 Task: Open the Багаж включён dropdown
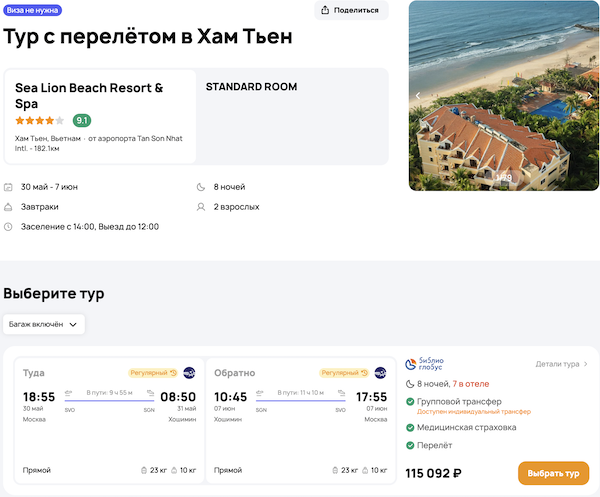[x=44, y=324]
